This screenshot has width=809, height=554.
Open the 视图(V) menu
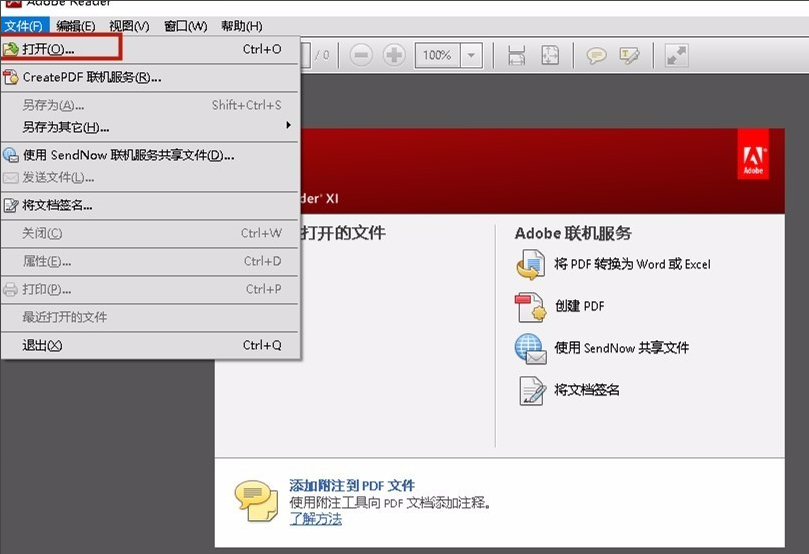[129, 26]
